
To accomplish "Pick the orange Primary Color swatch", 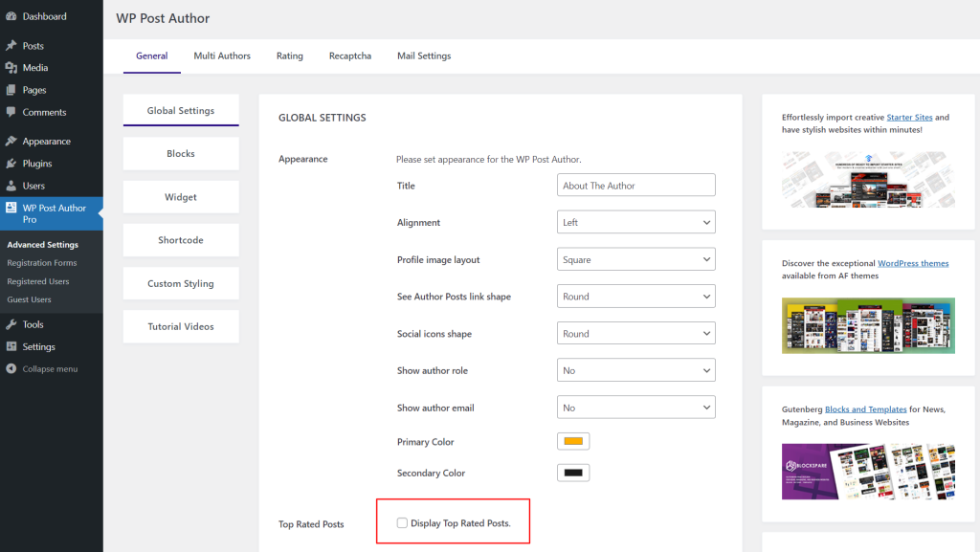I will (x=573, y=441).
